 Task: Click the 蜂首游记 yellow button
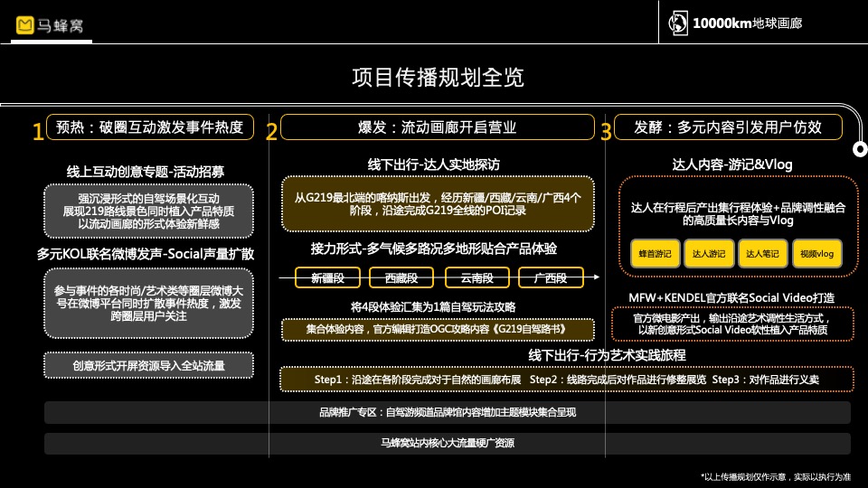[x=655, y=253]
